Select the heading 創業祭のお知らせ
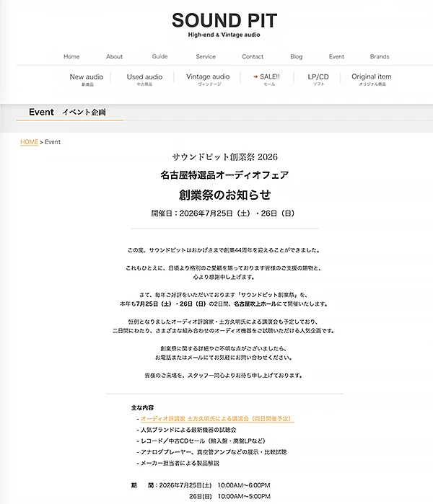433x504 pixels. coord(224,195)
